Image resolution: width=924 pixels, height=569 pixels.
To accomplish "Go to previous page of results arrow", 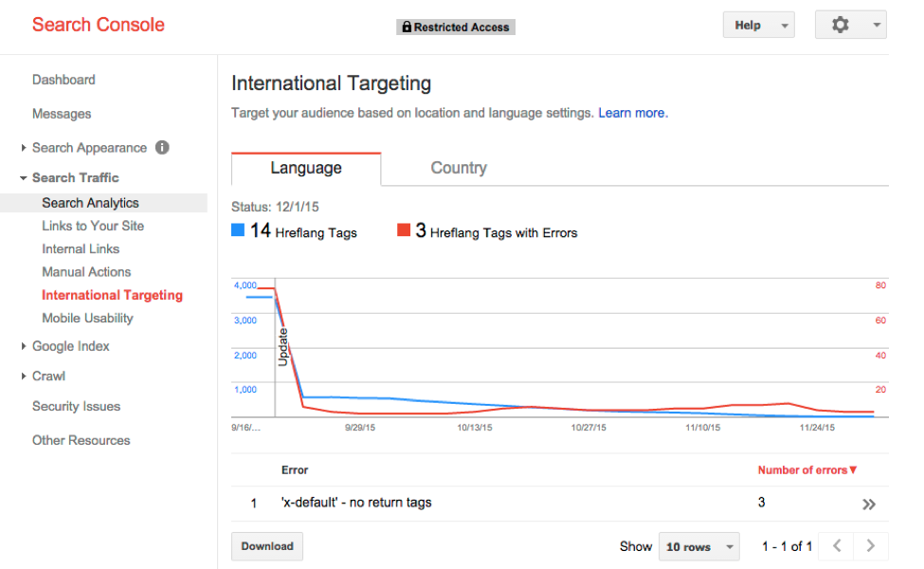I will [837, 546].
